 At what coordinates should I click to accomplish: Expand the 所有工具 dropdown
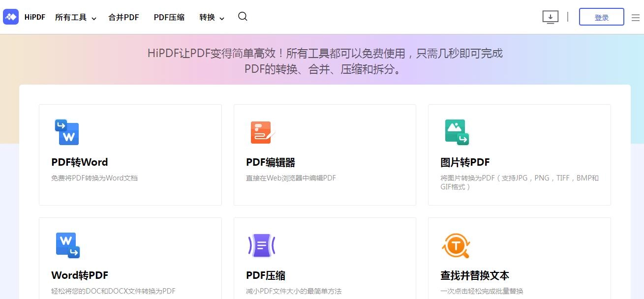(71, 16)
